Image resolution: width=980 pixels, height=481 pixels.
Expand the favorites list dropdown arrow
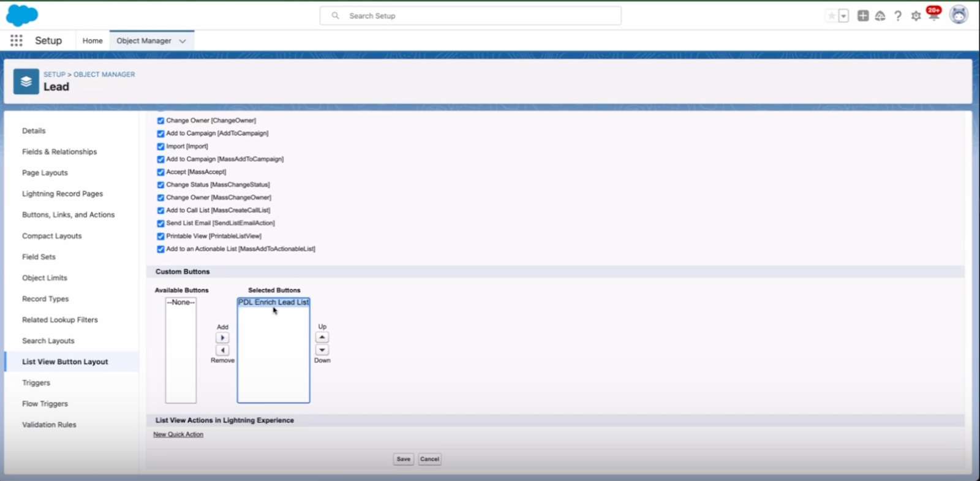click(x=843, y=16)
